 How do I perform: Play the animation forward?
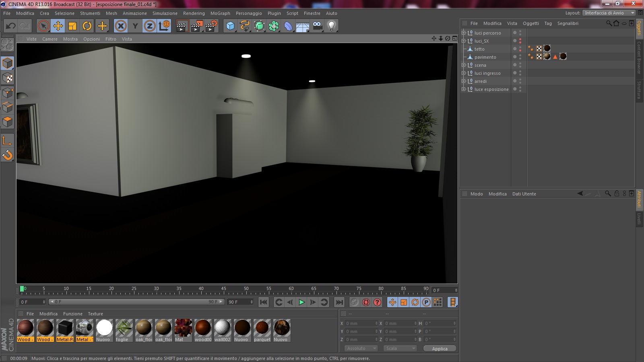coord(301,302)
